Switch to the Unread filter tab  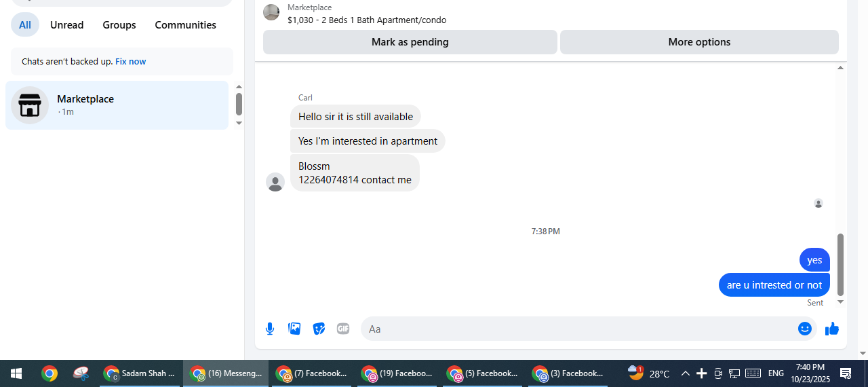pyautogui.click(x=66, y=25)
